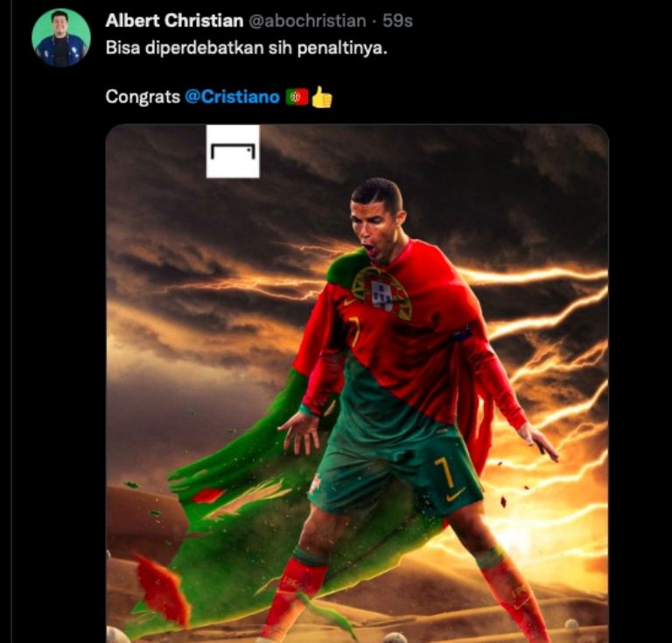Click the thumbs-up emoji
Screen dimensions: 672x643
click(x=321, y=97)
